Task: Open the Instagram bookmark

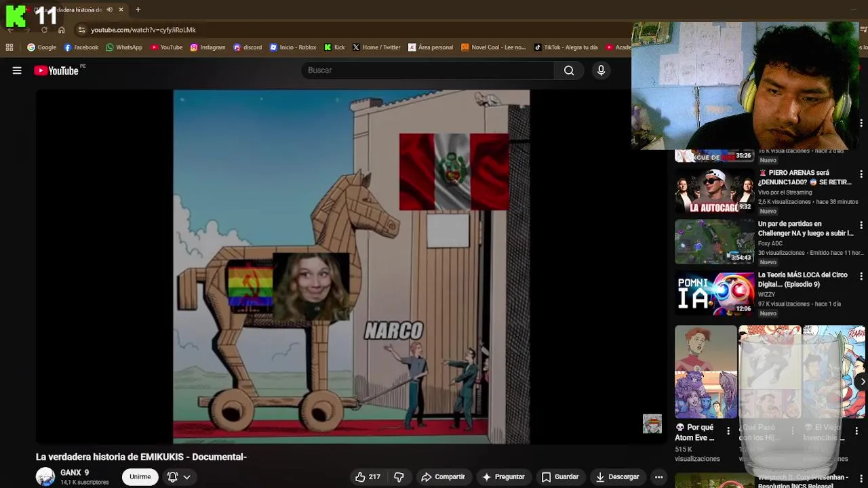Action: coord(208,47)
